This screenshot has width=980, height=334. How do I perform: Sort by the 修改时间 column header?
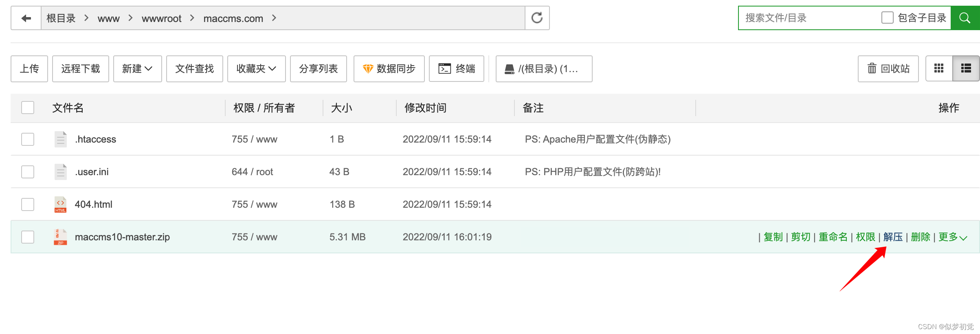point(426,108)
